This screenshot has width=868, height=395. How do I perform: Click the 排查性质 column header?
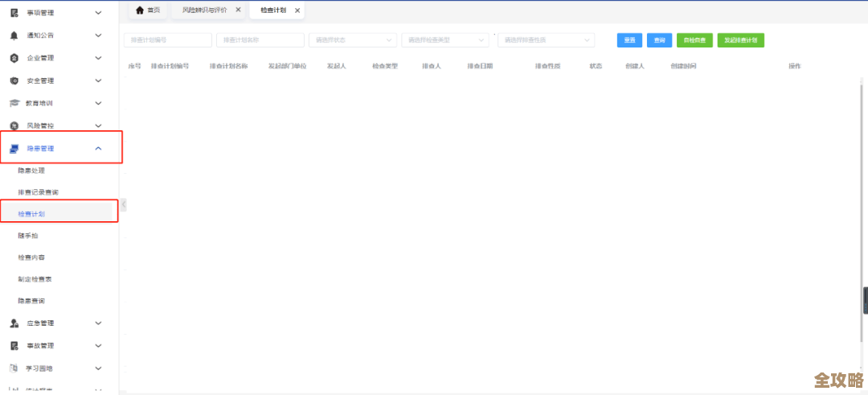548,66
